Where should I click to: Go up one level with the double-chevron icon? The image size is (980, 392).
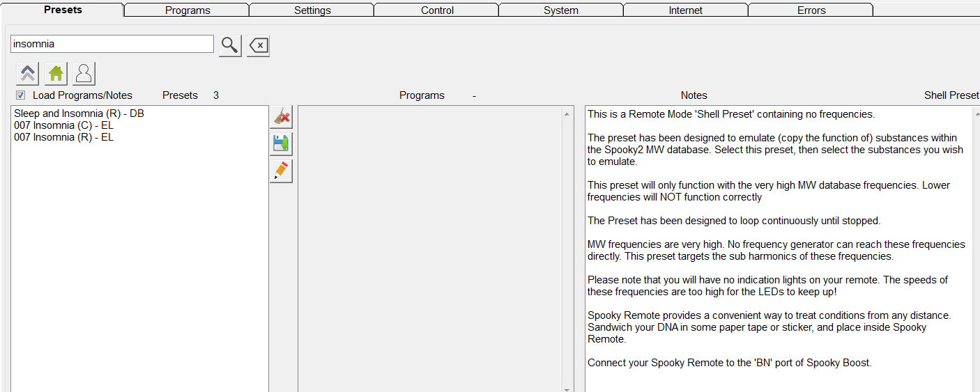[x=27, y=73]
